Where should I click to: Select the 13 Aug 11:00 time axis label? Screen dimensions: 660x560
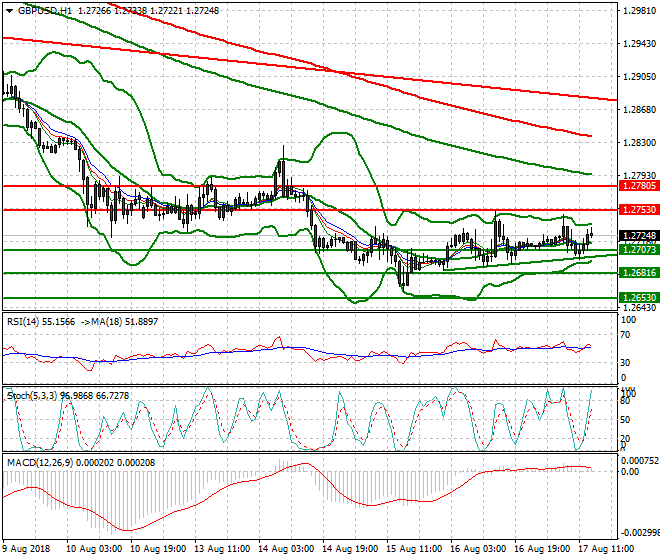click(x=222, y=549)
